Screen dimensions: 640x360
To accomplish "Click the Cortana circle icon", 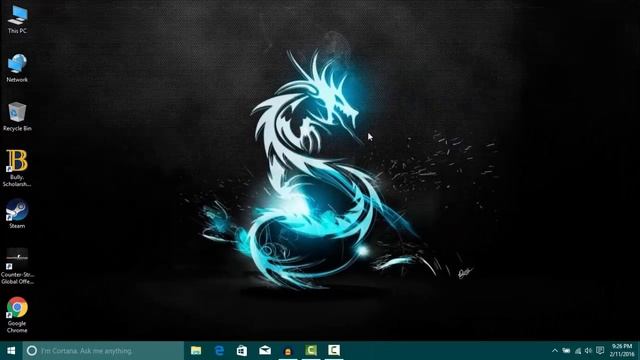I will (31, 351).
